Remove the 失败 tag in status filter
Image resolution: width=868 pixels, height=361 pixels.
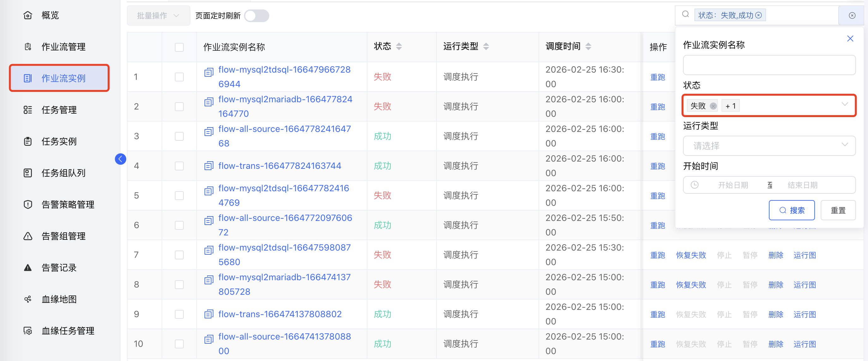(713, 106)
